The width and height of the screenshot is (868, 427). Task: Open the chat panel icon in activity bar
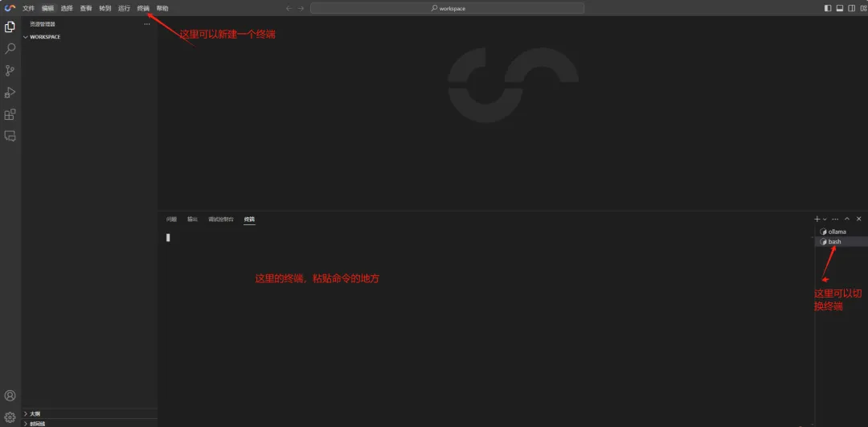tap(10, 136)
